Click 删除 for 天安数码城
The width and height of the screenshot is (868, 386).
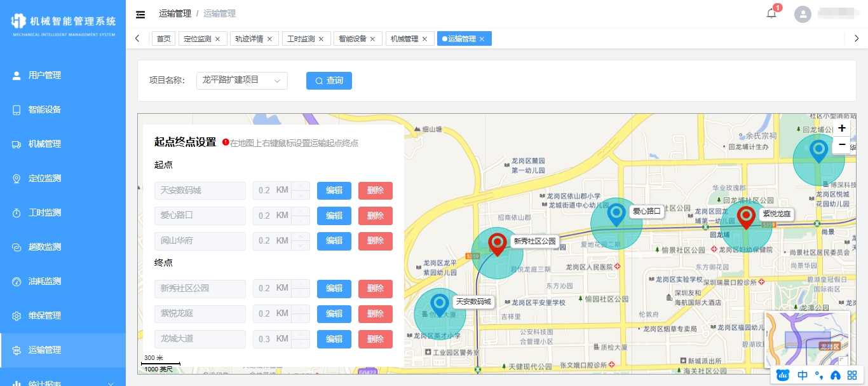point(376,191)
